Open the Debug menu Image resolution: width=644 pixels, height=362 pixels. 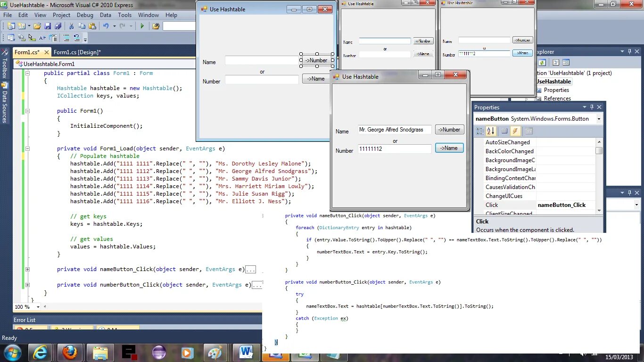click(85, 15)
